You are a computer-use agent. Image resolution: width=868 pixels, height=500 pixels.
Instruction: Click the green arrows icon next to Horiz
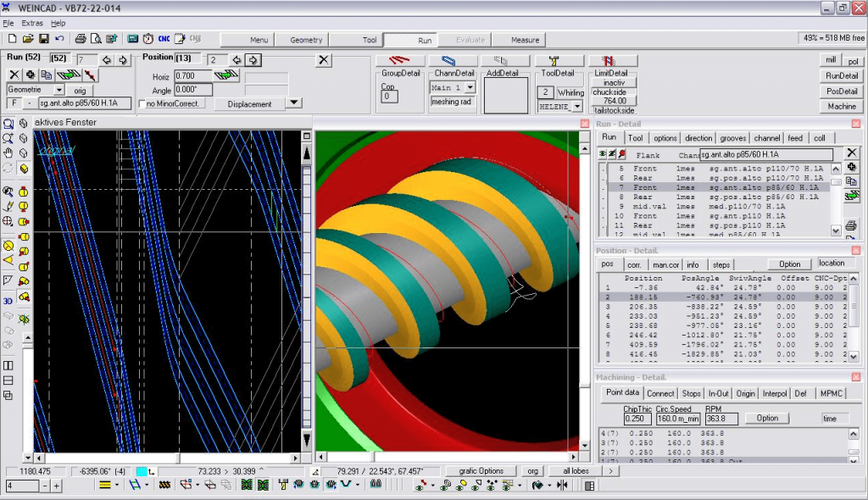226,75
